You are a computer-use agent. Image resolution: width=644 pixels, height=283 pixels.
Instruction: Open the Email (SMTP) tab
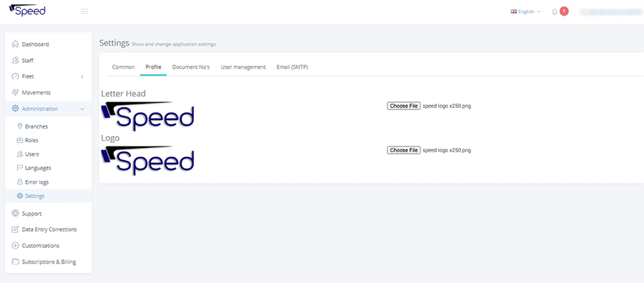[292, 67]
